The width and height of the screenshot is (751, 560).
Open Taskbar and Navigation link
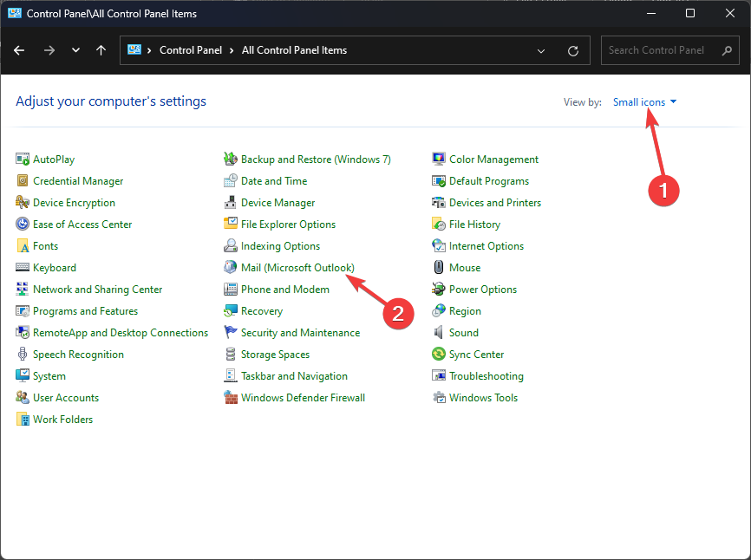tap(294, 375)
